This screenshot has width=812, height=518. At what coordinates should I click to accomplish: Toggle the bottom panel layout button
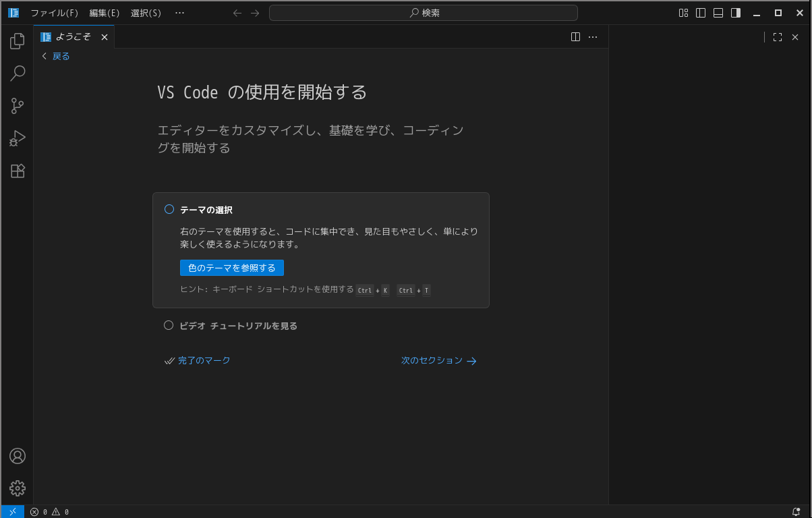pyautogui.click(x=718, y=13)
